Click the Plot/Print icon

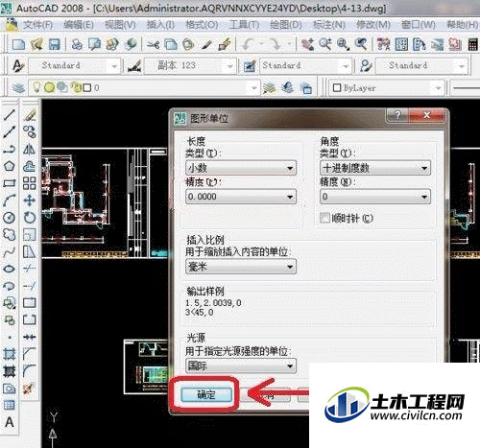[x=77, y=44]
